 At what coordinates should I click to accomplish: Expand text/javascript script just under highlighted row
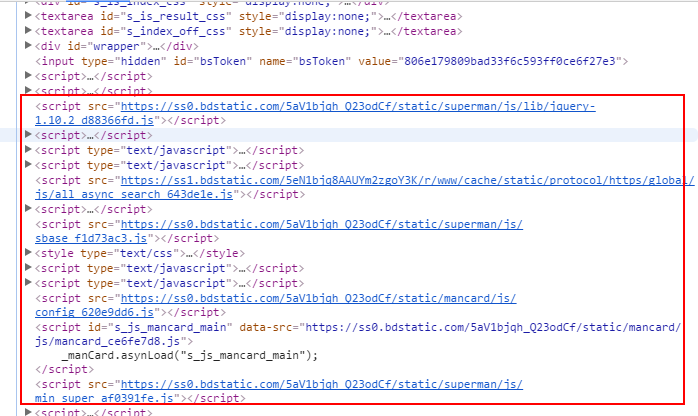click(28, 149)
